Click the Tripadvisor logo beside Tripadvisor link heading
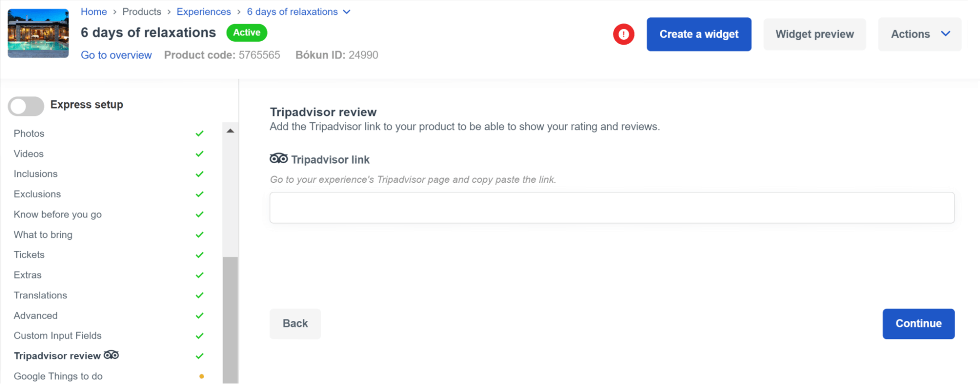Screen dimensions: 980x384 [278, 159]
